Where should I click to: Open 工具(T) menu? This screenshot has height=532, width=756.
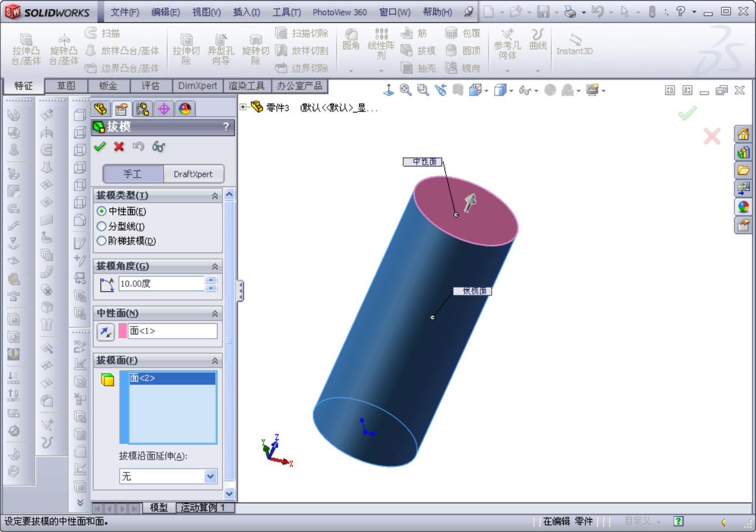coord(286,12)
